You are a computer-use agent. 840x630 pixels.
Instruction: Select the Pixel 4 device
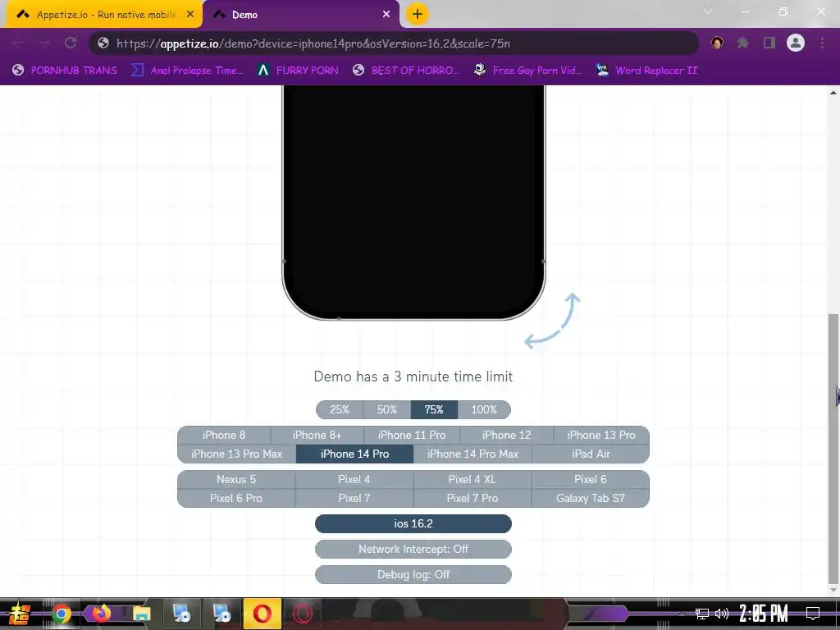point(354,479)
